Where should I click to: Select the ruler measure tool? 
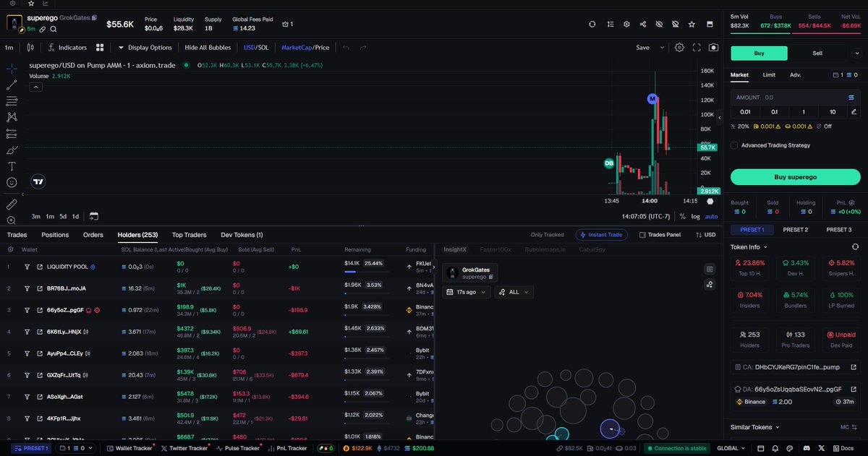pos(12,205)
